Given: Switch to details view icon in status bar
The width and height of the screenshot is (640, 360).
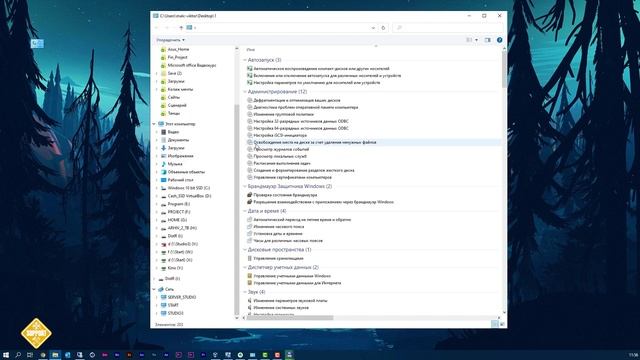Looking at the screenshot, I should [495, 324].
